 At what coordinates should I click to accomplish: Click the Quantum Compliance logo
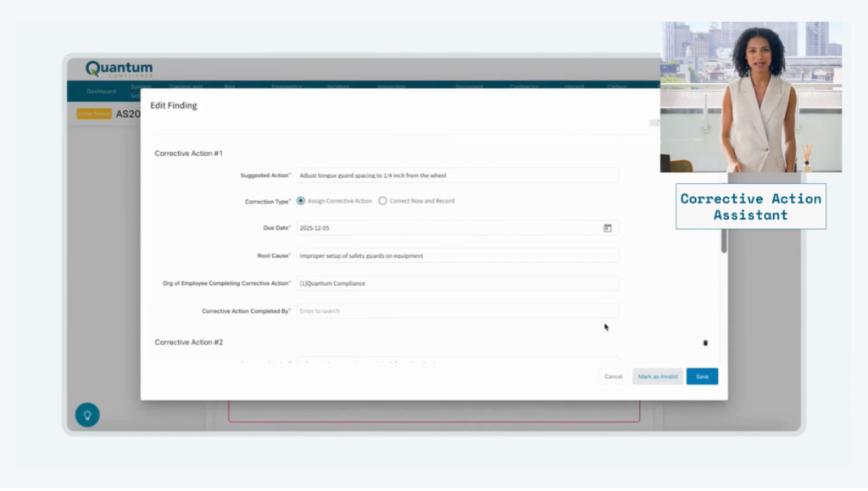point(120,69)
